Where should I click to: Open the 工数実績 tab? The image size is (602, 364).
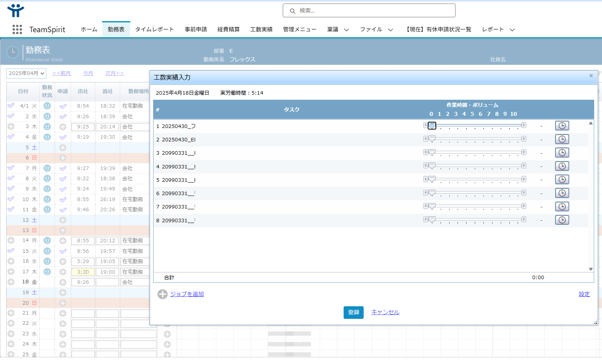tap(261, 29)
